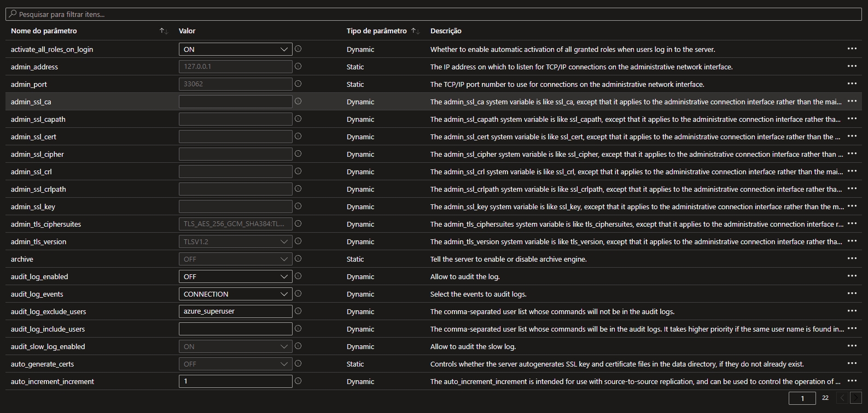The height and width of the screenshot is (413, 868).
Task: Go to previous page arrow
Action: [843, 398]
